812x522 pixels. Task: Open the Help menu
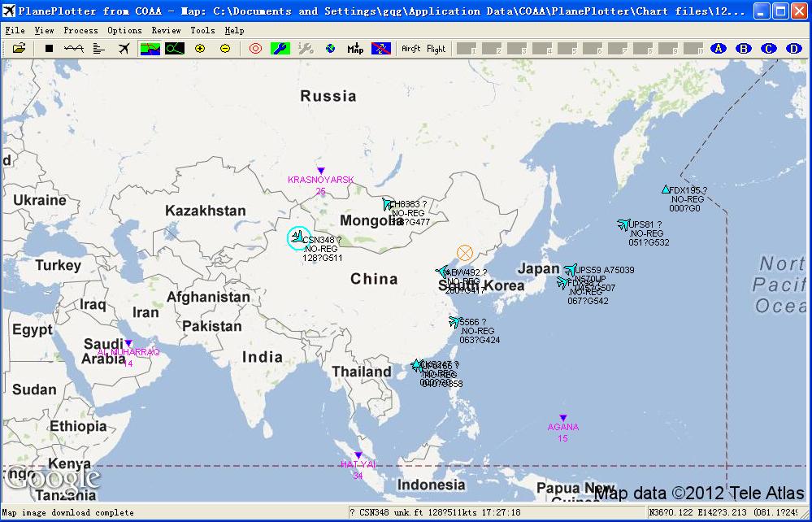234,31
